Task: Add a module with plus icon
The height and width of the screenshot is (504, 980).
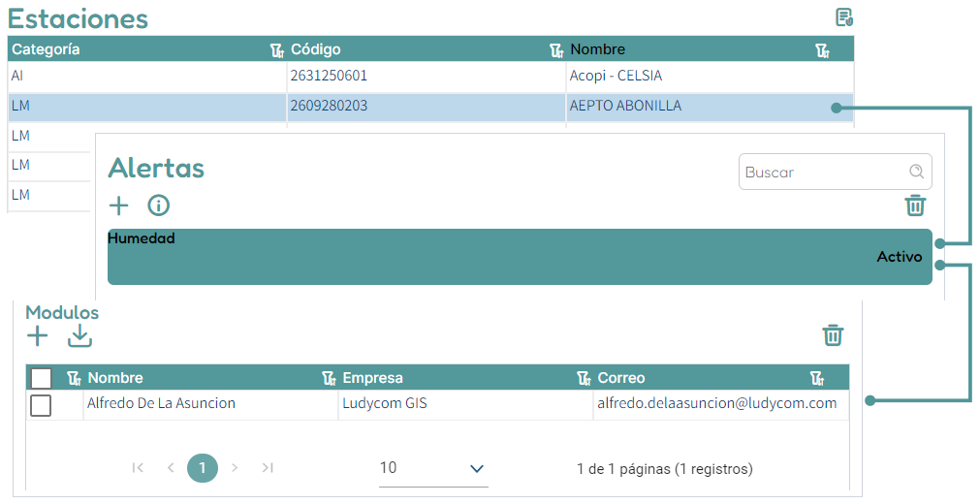Action: point(37,336)
